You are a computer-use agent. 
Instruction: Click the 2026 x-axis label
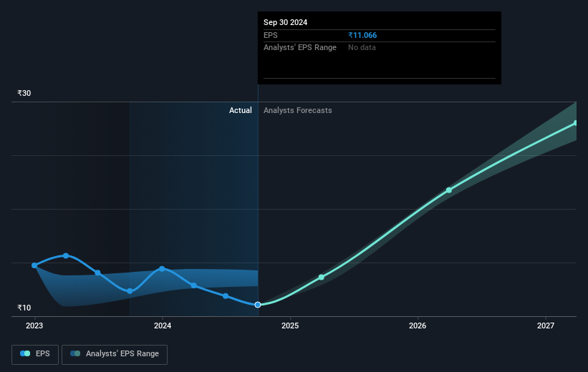point(418,325)
